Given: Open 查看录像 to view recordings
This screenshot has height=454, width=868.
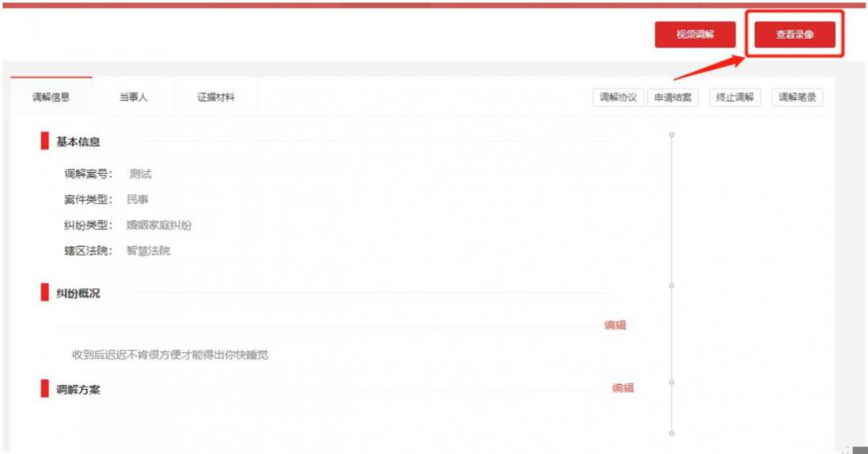Looking at the screenshot, I should [794, 35].
